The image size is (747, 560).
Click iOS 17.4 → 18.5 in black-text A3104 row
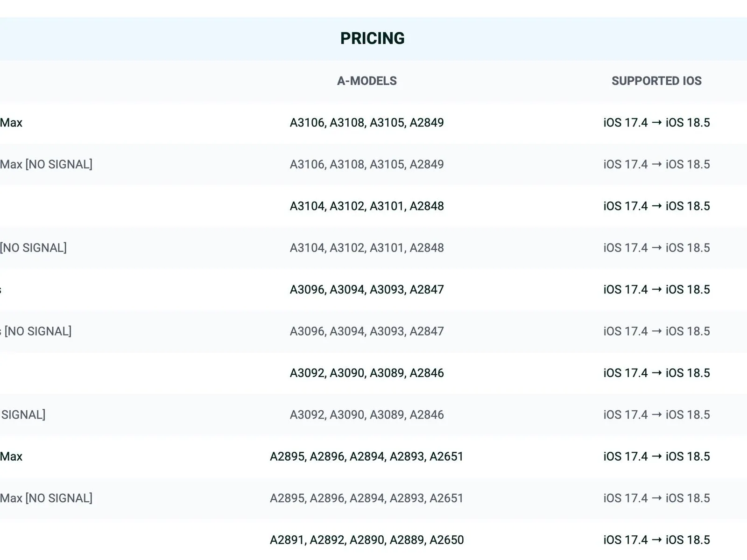point(656,206)
